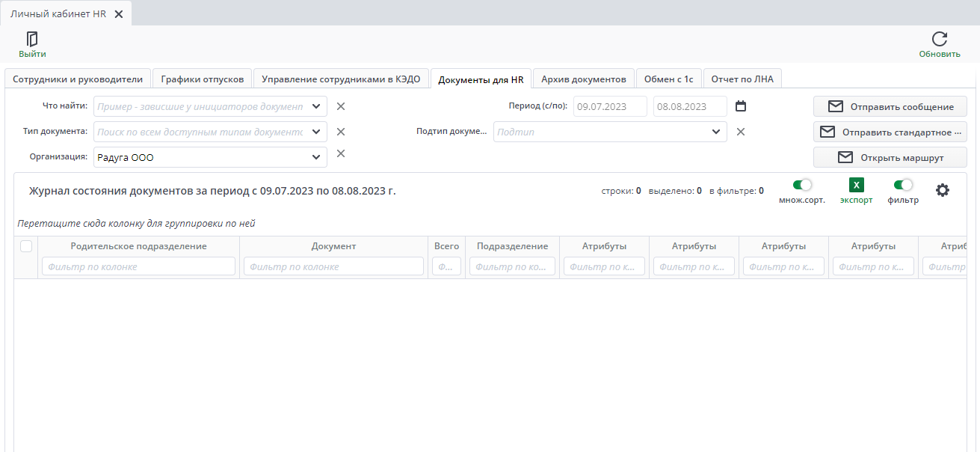Switch to Графики отпусков tab

tap(203, 79)
